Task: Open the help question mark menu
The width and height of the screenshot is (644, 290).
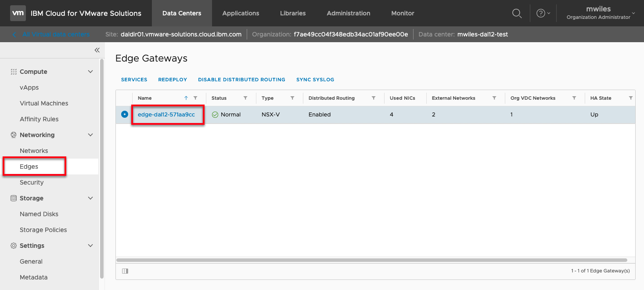Action: point(541,13)
